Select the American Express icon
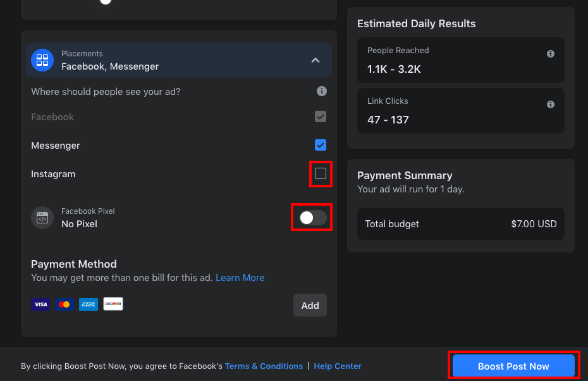Screen dimensions: 588x381 coord(89,304)
